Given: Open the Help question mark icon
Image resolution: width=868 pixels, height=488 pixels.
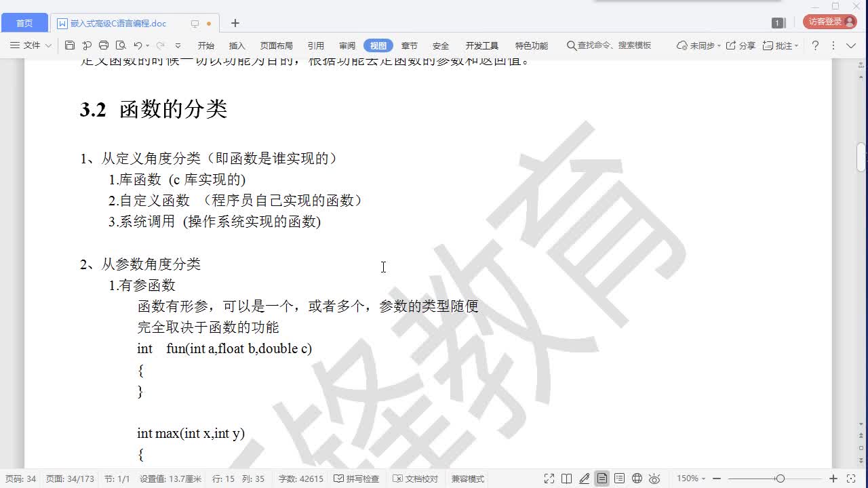Looking at the screenshot, I should click(x=815, y=45).
